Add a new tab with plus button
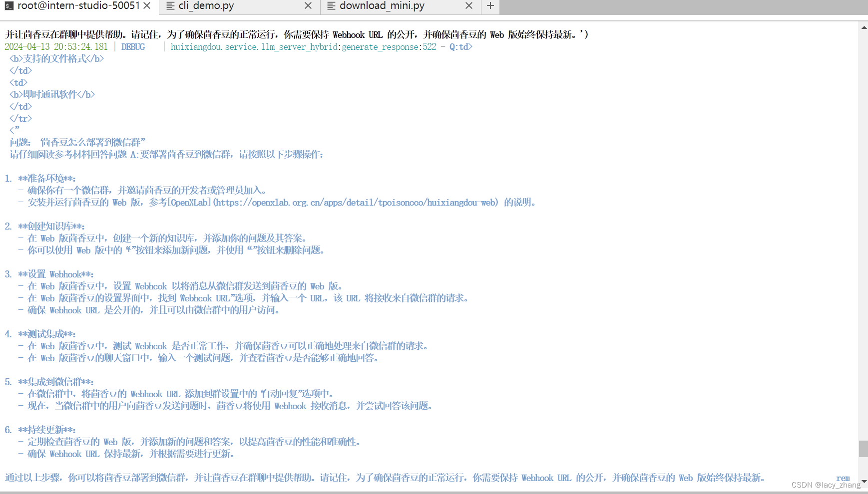The width and height of the screenshot is (868, 494). (x=490, y=5)
